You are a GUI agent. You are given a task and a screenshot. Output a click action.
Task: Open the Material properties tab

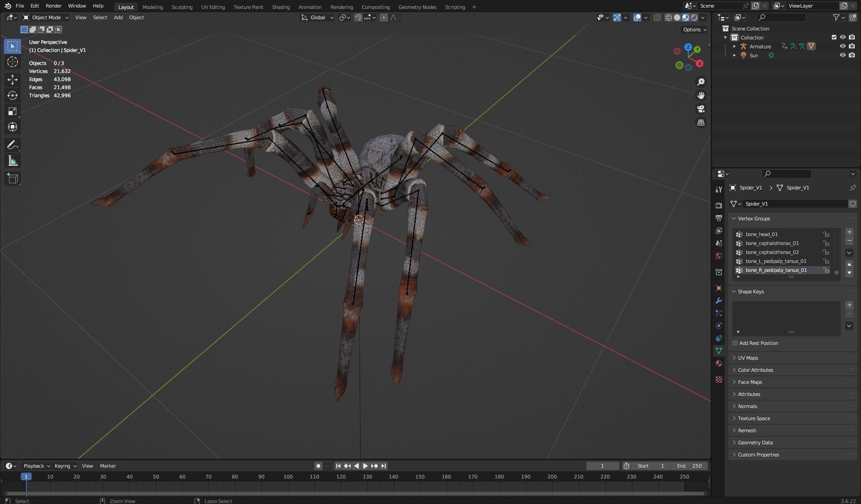click(x=719, y=363)
